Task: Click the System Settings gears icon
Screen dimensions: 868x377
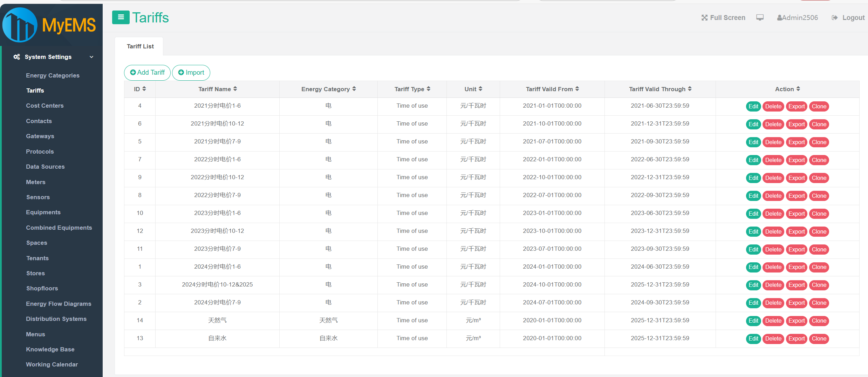Action: point(16,57)
